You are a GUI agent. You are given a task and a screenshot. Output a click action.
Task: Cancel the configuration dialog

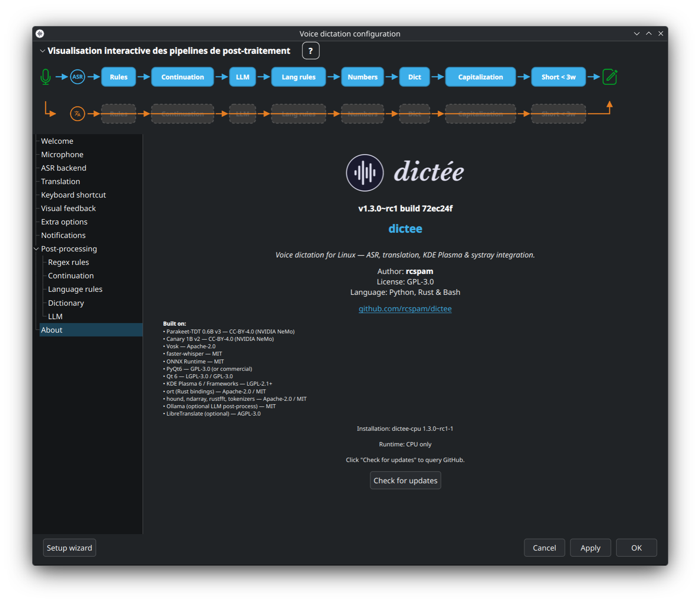pos(544,548)
